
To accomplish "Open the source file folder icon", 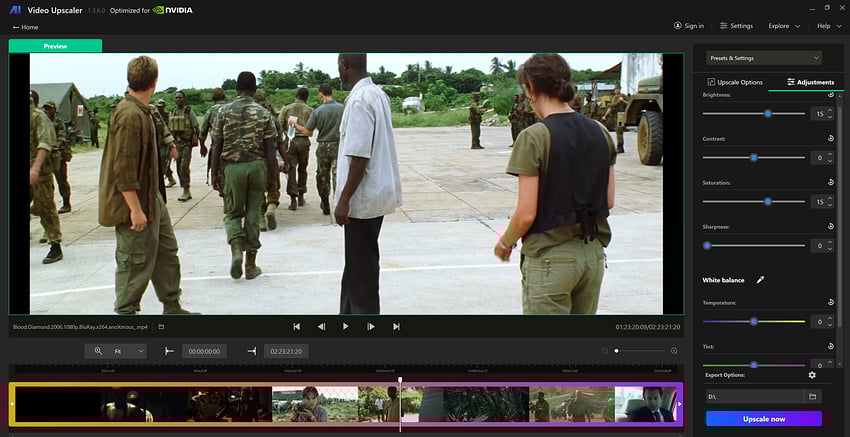I will point(161,326).
